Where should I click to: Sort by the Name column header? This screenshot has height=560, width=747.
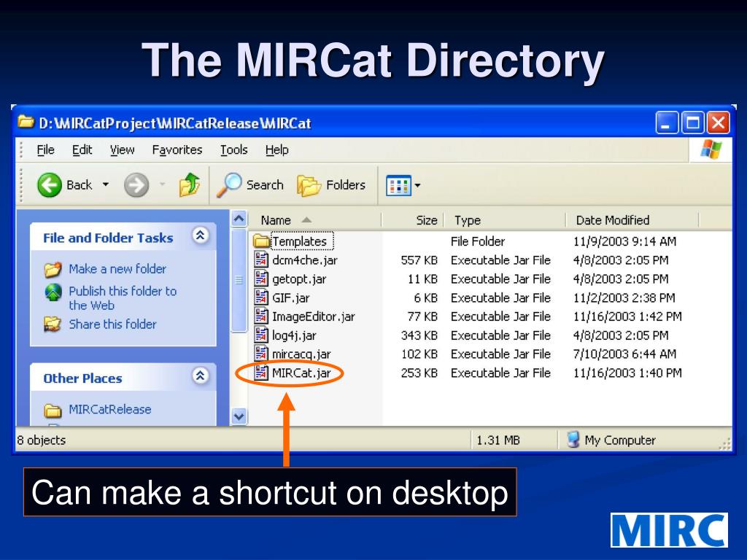tap(314, 220)
